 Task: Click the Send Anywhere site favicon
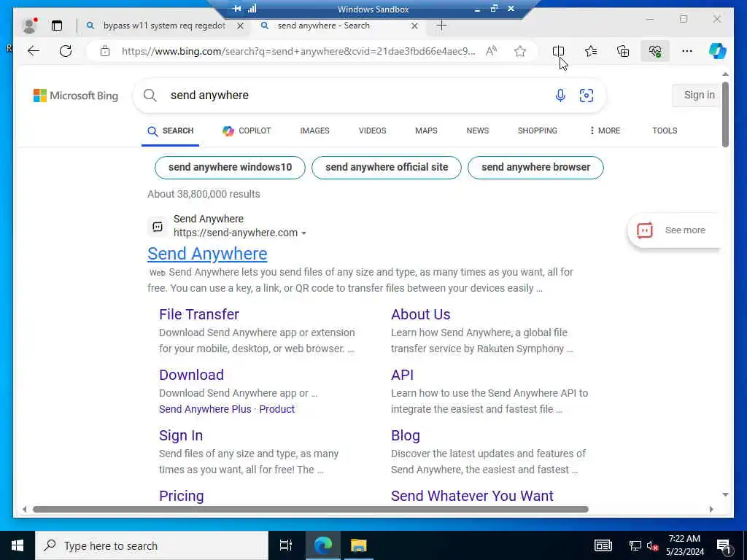click(158, 227)
